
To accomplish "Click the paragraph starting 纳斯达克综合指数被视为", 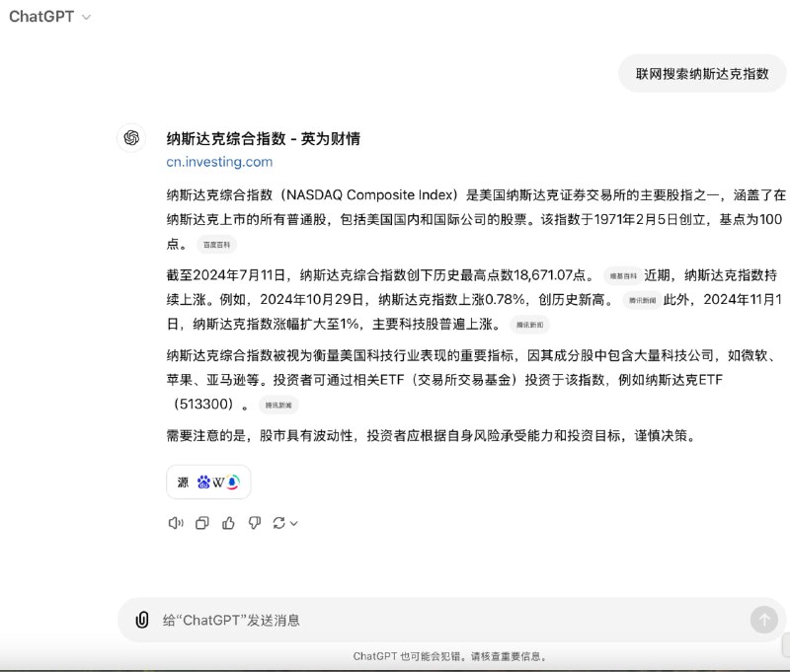I will pos(473,380).
